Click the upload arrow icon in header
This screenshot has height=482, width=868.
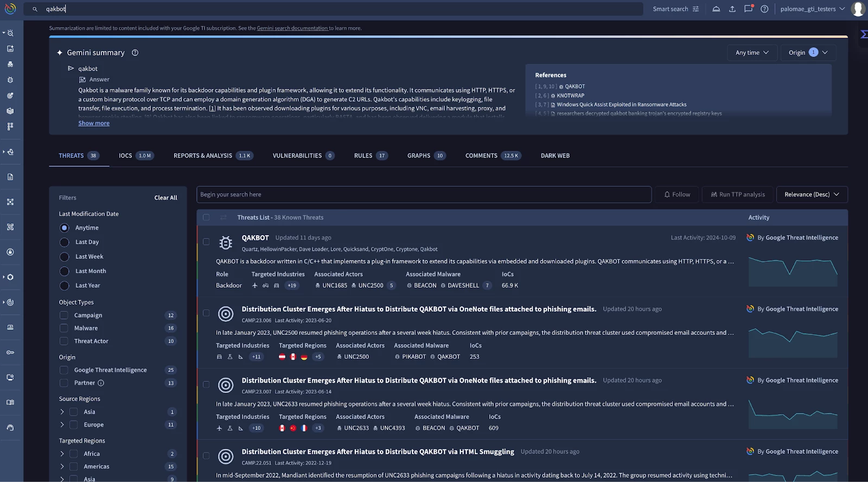click(x=732, y=9)
